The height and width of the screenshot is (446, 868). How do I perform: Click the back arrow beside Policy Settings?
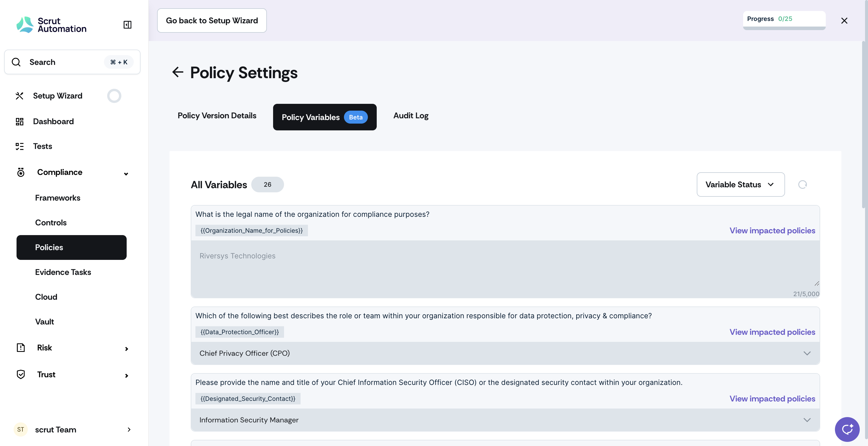pyautogui.click(x=177, y=72)
